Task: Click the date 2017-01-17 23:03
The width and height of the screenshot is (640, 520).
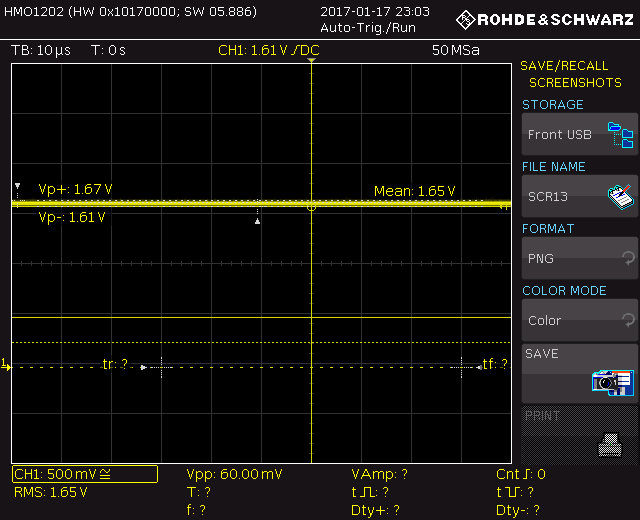Action: tap(375, 11)
